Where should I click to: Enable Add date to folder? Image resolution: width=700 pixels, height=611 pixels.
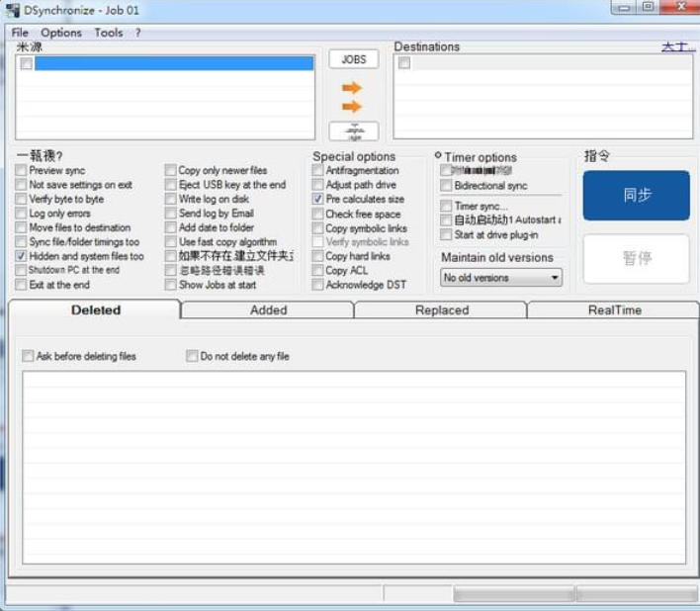click(170, 227)
